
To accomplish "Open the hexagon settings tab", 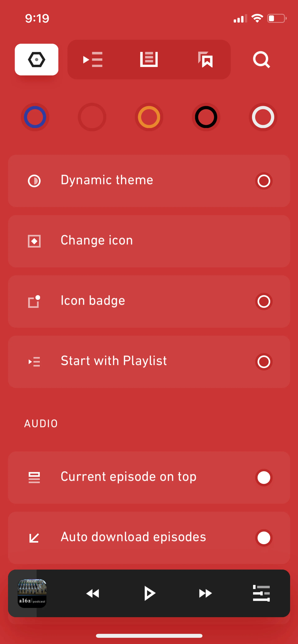I will 37,59.
